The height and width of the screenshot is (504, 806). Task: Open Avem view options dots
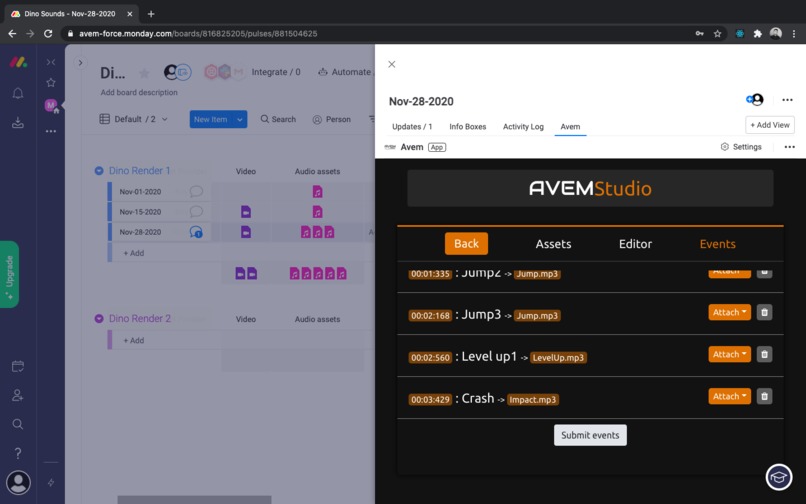coord(790,147)
